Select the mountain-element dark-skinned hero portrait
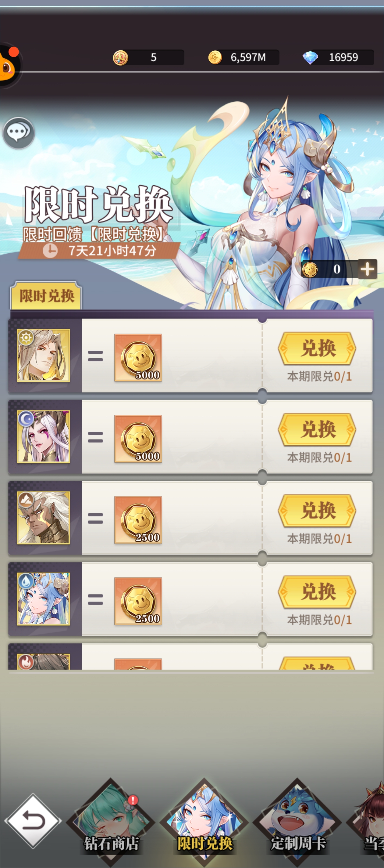The height and width of the screenshot is (868, 384). [43, 518]
